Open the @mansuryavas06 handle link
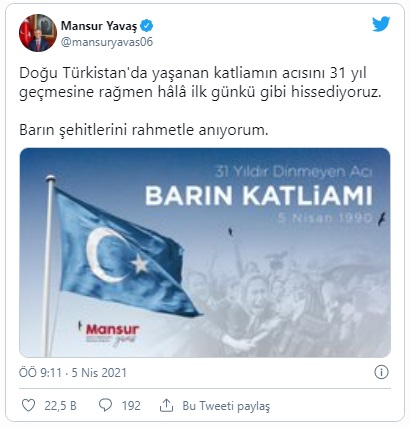Viewport: 411px width, 427px height. pos(107,42)
